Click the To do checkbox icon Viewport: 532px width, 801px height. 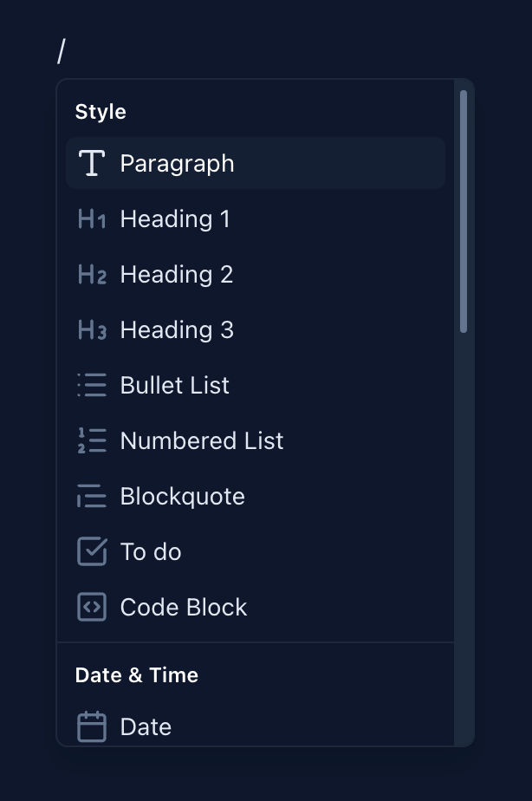click(92, 551)
